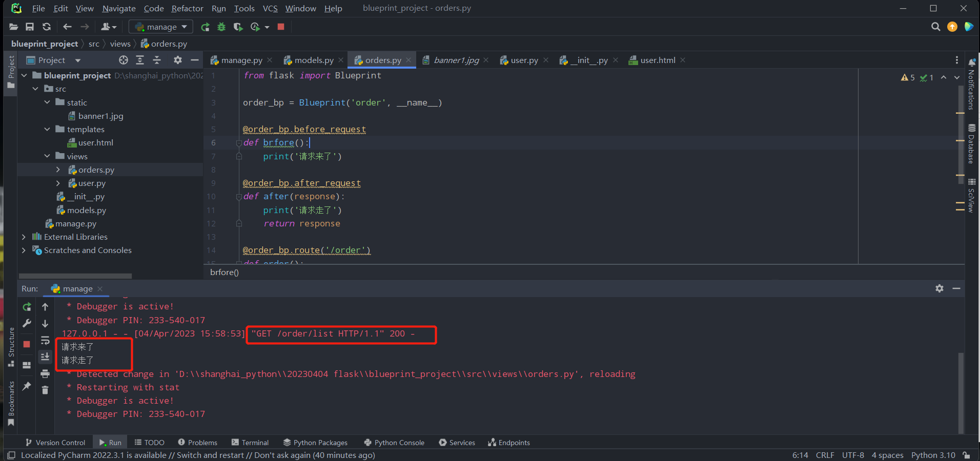This screenshot has height=461, width=980.
Task: Open the Navigate menu
Action: [x=119, y=8]
